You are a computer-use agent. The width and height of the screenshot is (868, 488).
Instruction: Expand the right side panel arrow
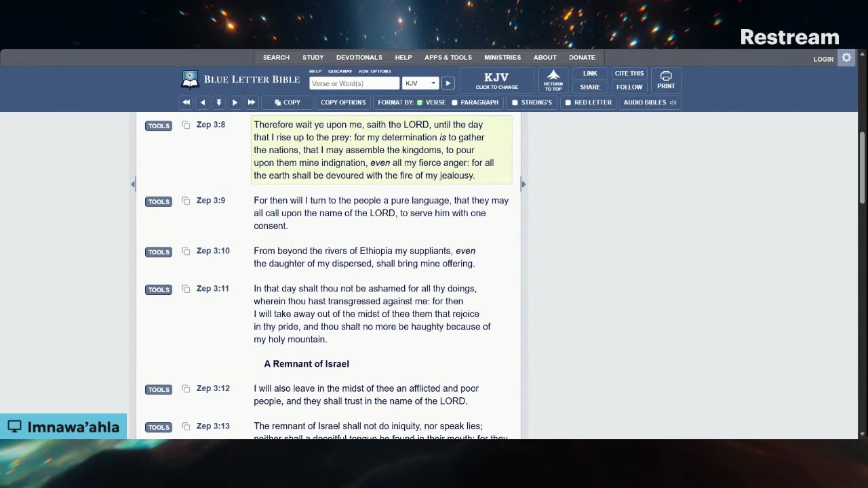click(x=523, y=184)
